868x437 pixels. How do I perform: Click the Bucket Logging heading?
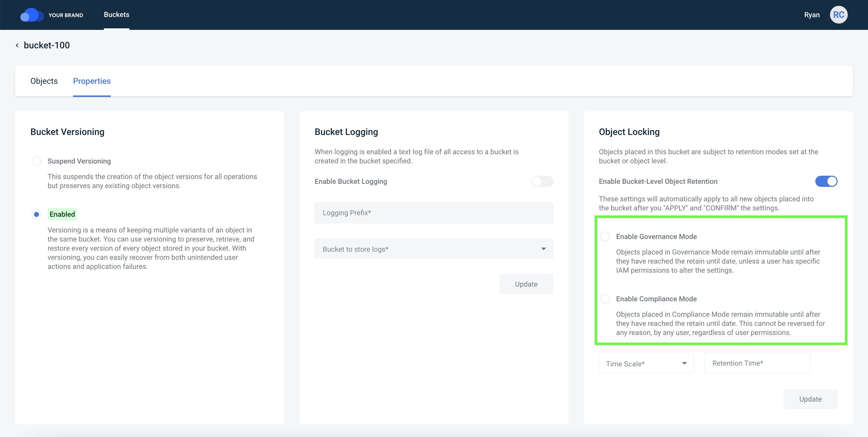(346, 132)
